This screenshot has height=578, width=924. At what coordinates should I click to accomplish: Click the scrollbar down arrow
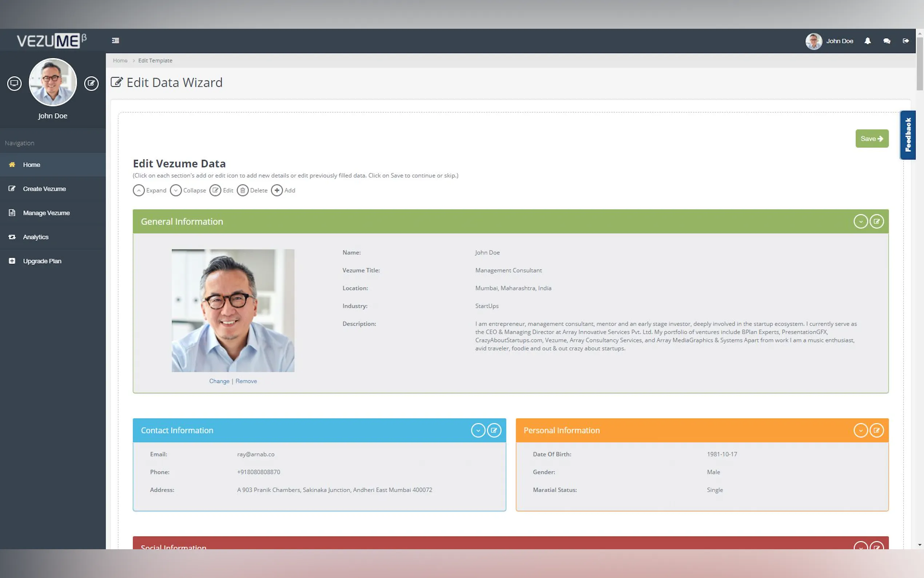click(x=920, y=545)
